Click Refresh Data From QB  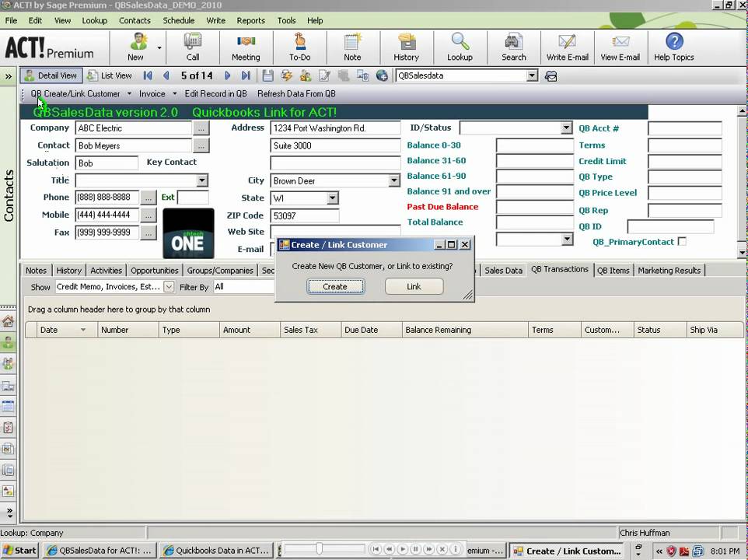(x=296, y=94)
